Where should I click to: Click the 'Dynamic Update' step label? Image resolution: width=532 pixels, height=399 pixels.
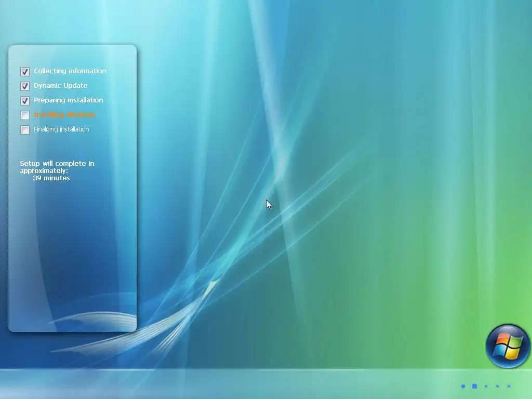60,86
